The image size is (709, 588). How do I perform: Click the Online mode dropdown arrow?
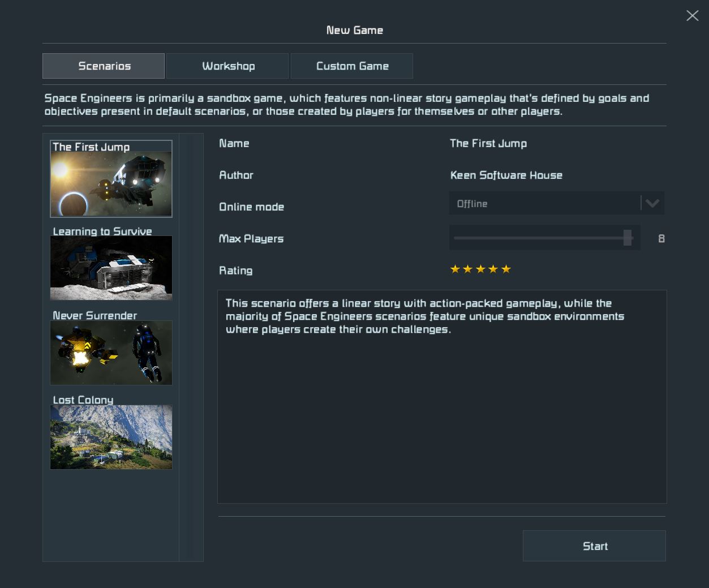click(x=652, y=203)
